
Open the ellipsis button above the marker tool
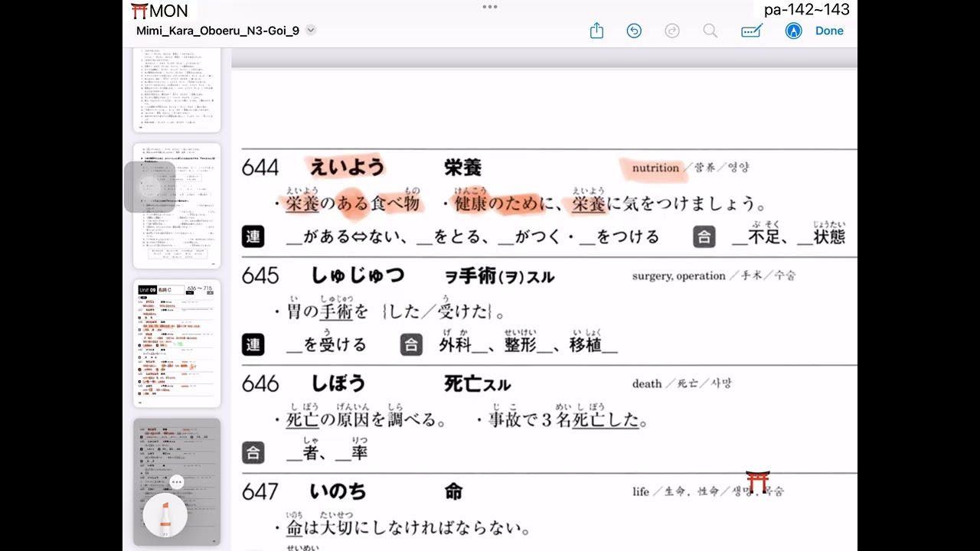click(176, 482)
